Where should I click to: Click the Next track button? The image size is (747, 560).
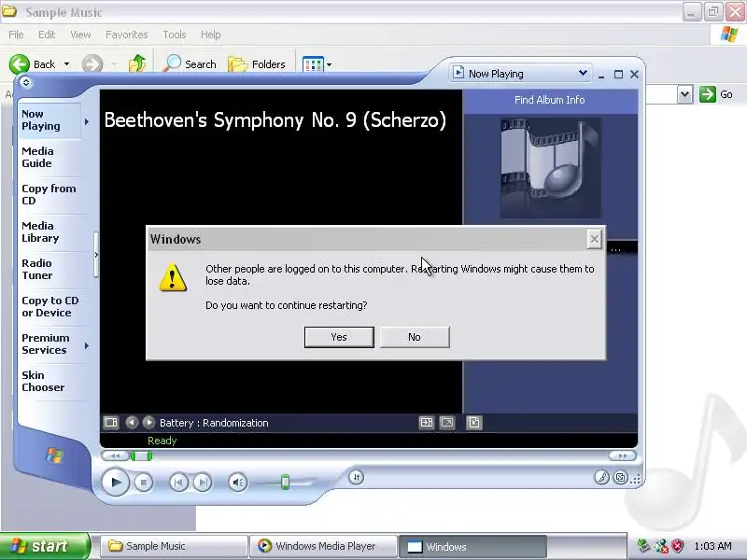click(x=203, y=483)
